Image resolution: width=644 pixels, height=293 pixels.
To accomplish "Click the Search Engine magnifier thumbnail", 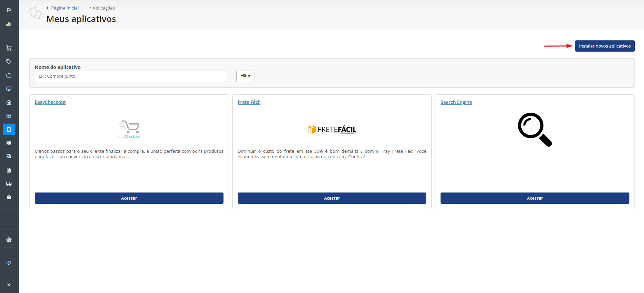I will (535, 129).
